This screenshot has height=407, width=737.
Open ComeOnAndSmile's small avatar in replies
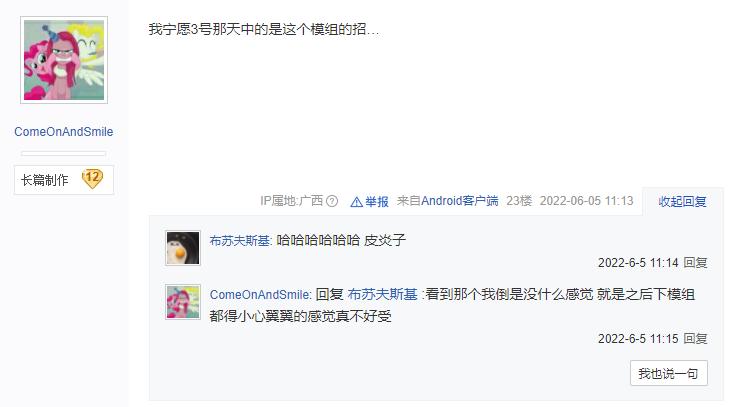point(183,302)
